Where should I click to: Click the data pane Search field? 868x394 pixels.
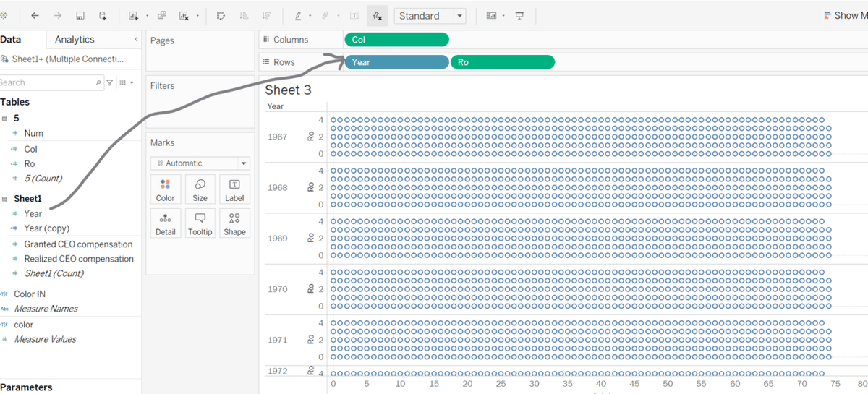47,82
